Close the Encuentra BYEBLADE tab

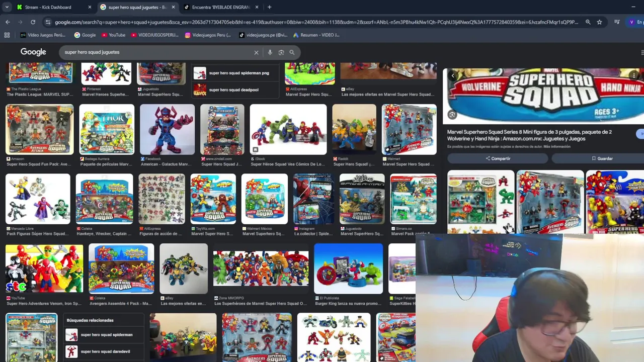257,7
